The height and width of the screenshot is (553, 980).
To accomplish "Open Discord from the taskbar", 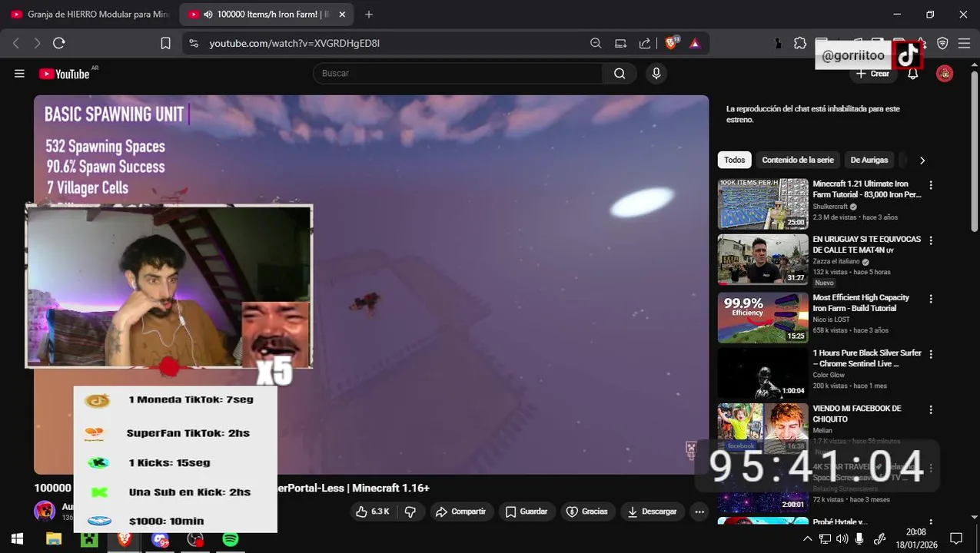I will (x=160, y=539).
